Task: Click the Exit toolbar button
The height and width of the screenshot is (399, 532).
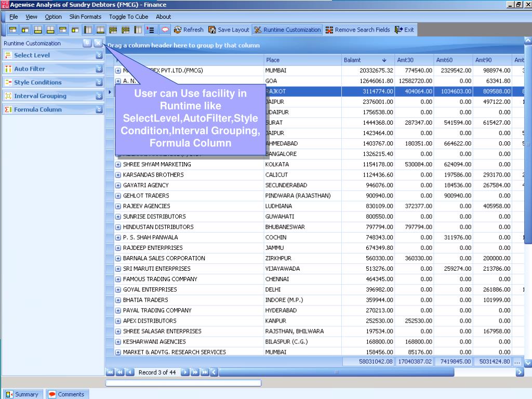Action: (x=404, y=30)
